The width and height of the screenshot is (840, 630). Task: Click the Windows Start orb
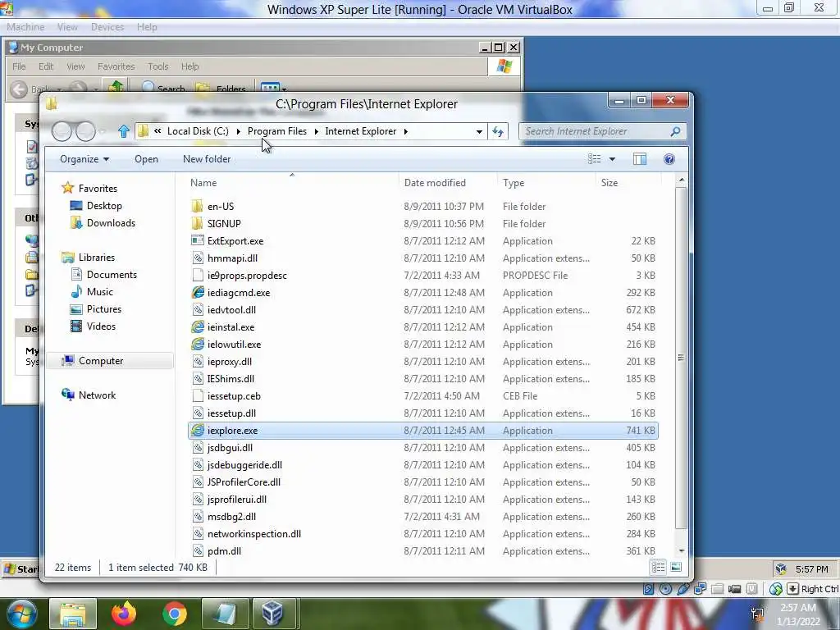pos(21,614)
